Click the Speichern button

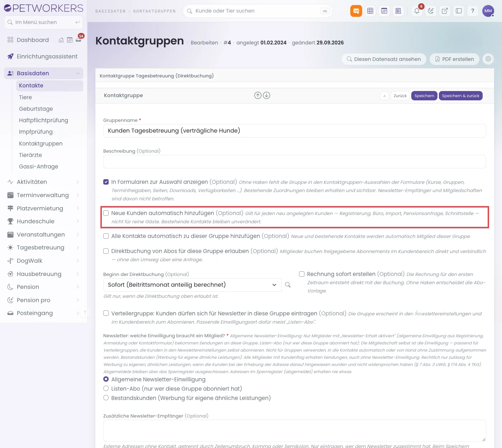click(x=424, y=96)
